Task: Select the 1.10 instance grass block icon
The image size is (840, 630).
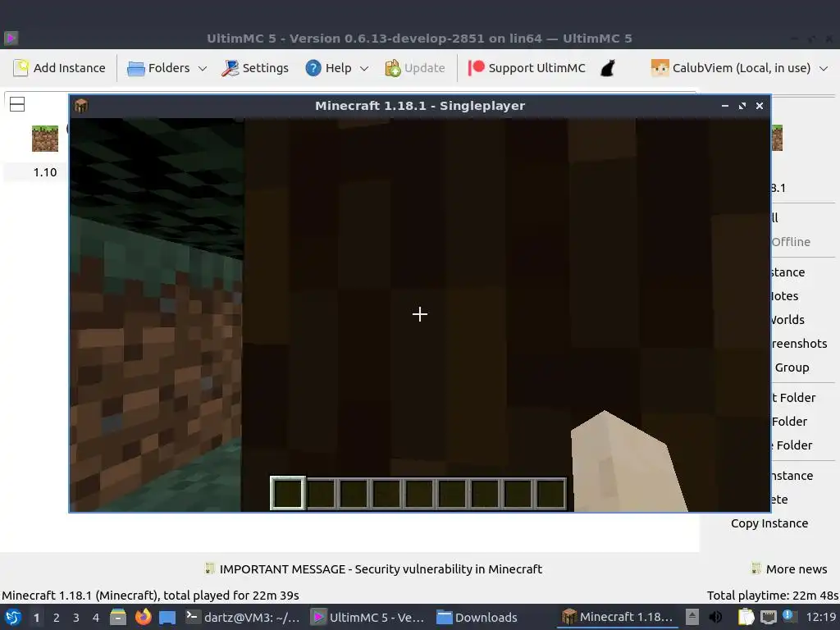Action: (45, 139)
